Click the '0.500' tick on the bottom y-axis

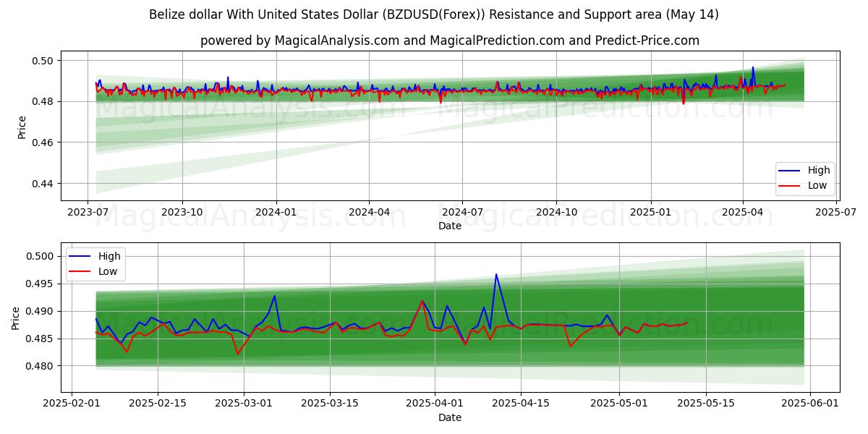coord(42,257)
